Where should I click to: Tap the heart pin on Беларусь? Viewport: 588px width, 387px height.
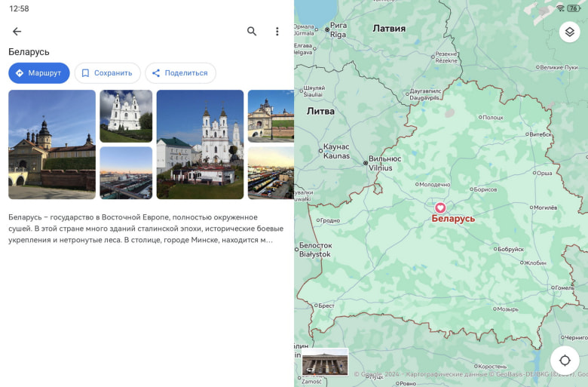[x=440, y=207]
